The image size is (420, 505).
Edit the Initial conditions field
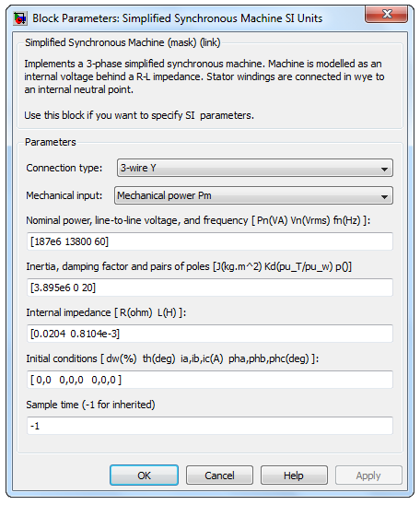coord(210,380)
